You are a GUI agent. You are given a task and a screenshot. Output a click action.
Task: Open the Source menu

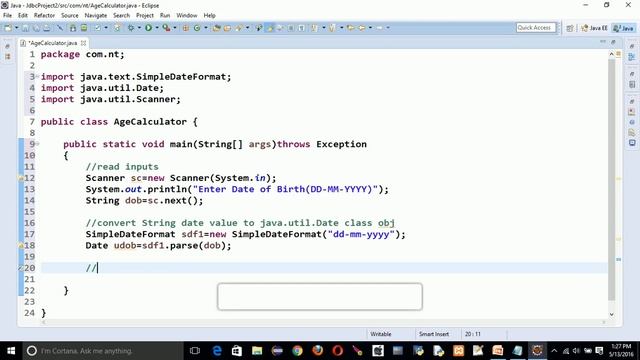coord(70,16)
